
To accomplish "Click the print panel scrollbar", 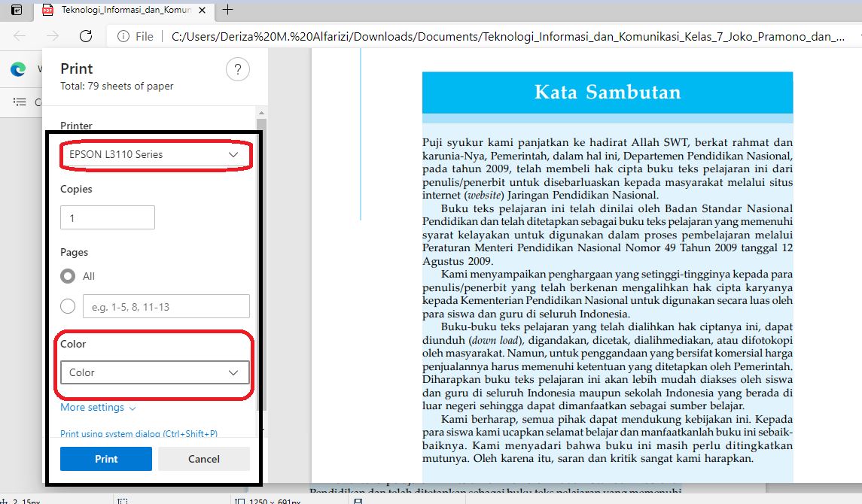I will [x=262, y=263].
